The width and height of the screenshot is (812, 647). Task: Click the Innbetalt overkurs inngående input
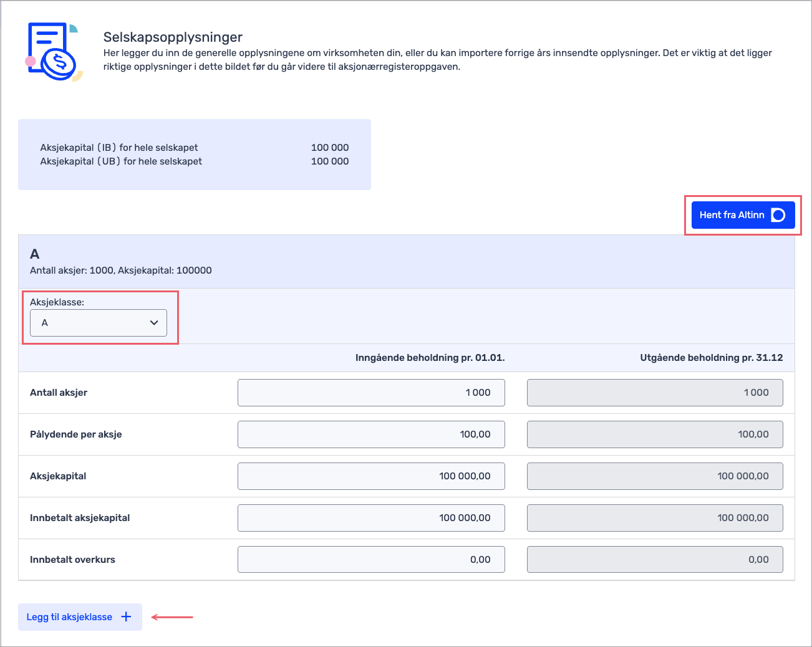(371, 560)
